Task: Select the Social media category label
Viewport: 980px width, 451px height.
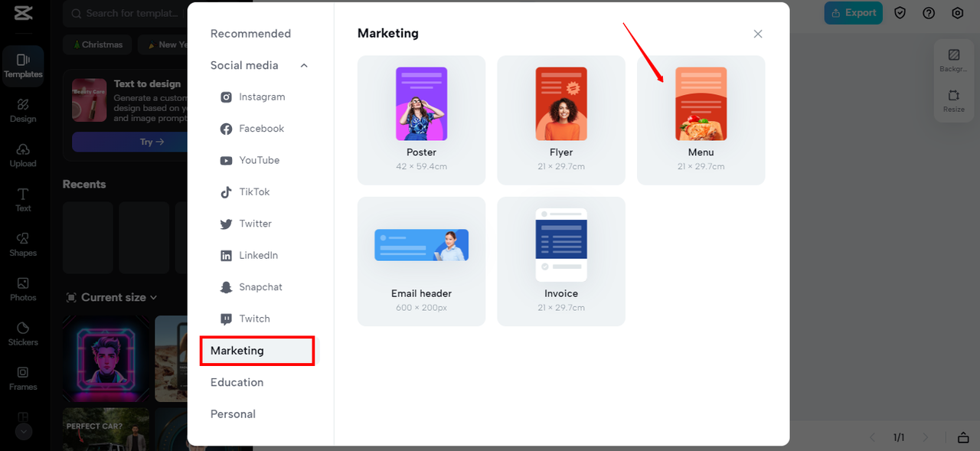Action: click(244, 66)
